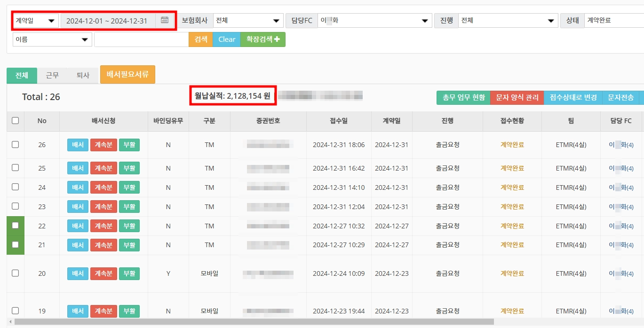This screenshot has height=328, width=644.
Task: Check the checkbox for row No 26
Action: coord(15,145)
